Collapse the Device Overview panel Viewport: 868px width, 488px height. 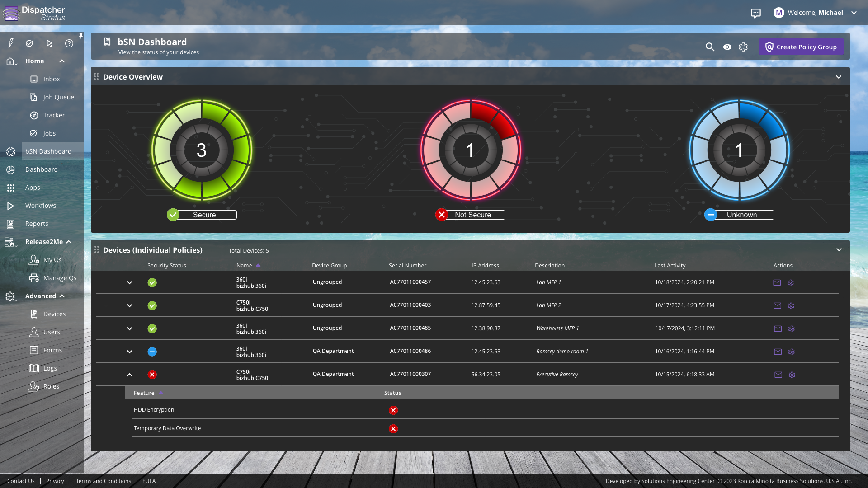[839, 77]
